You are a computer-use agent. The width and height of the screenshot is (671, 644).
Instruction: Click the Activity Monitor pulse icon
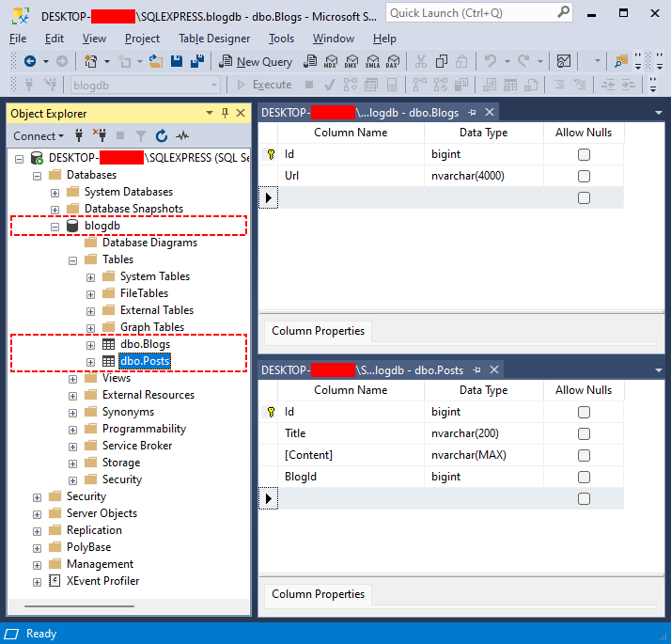point(182,135)
